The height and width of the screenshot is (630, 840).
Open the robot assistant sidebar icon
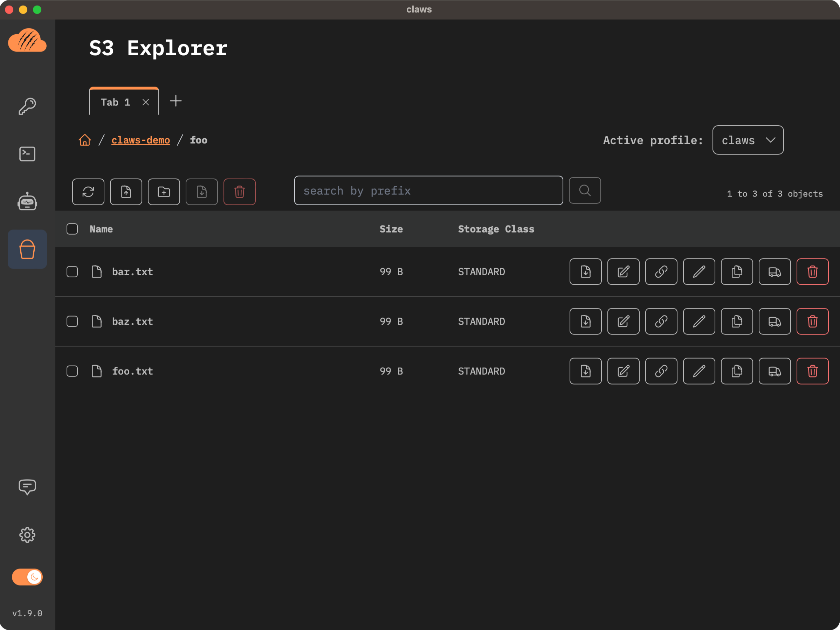coord(27,202)
